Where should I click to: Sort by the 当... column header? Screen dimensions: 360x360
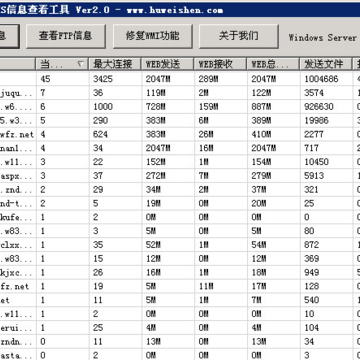[62, 64]
